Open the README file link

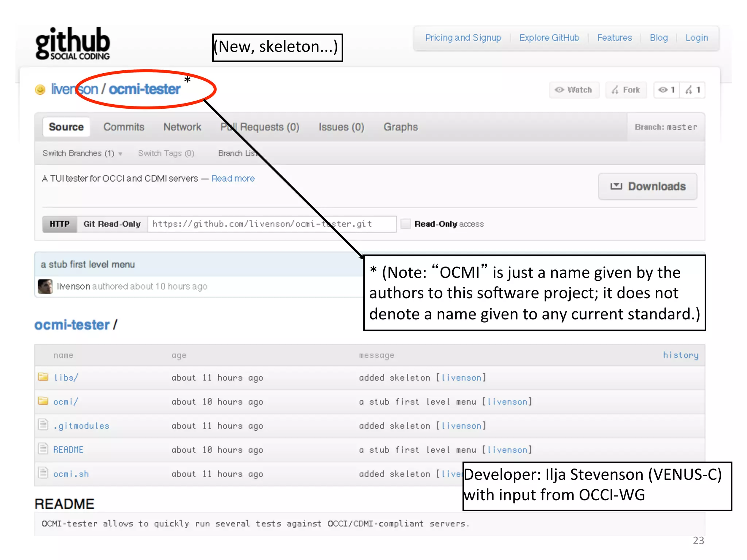pyautogui.click(x=69, y=450)
